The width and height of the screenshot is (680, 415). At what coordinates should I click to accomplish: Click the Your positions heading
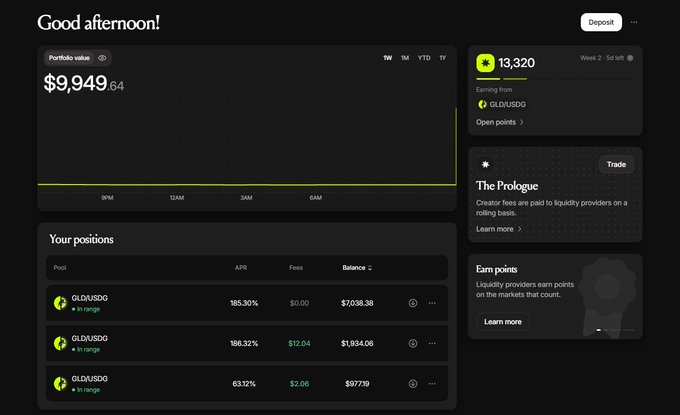pos(82,239)
